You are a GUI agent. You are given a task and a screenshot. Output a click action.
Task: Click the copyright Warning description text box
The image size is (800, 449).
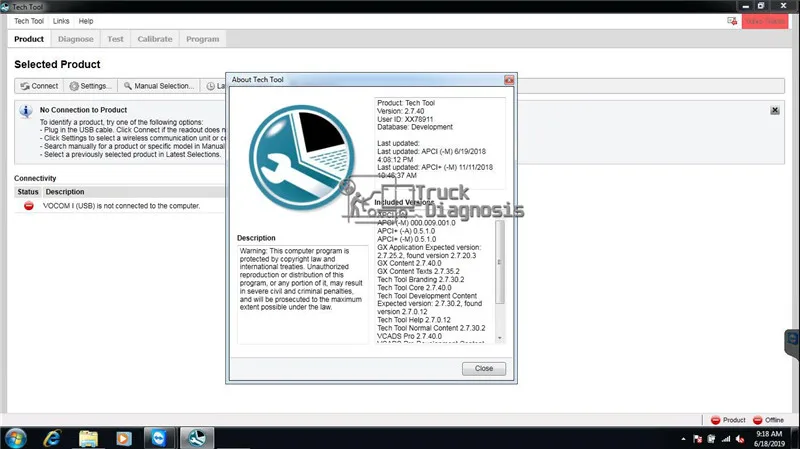(x=303, y=294)
